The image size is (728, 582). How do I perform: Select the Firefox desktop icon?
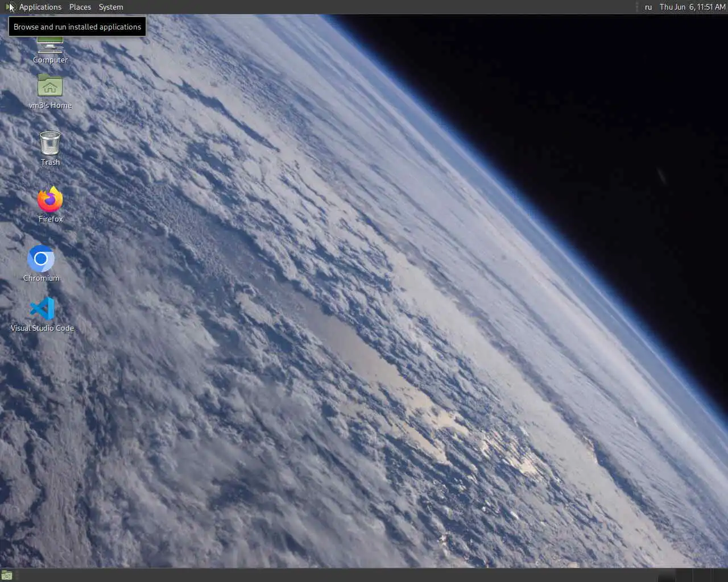(50, 205)
